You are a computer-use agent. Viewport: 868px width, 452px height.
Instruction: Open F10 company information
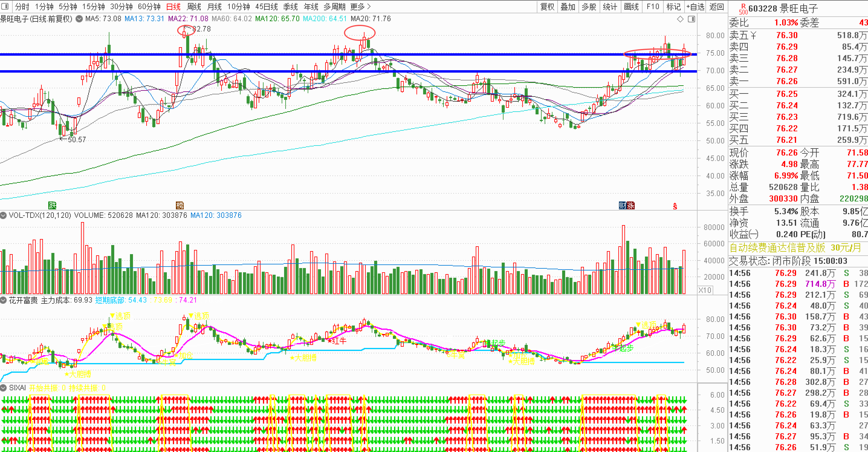click(x=653, y=7)
